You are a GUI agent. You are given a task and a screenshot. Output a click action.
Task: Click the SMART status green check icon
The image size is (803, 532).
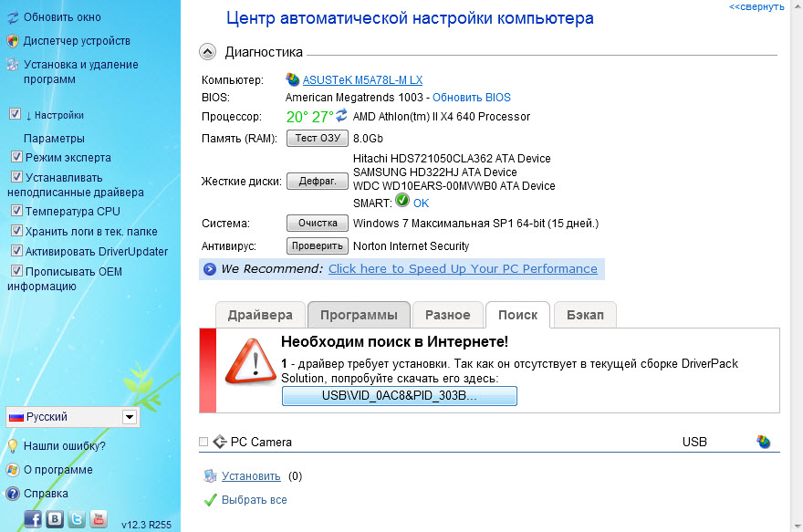point(402,202)
